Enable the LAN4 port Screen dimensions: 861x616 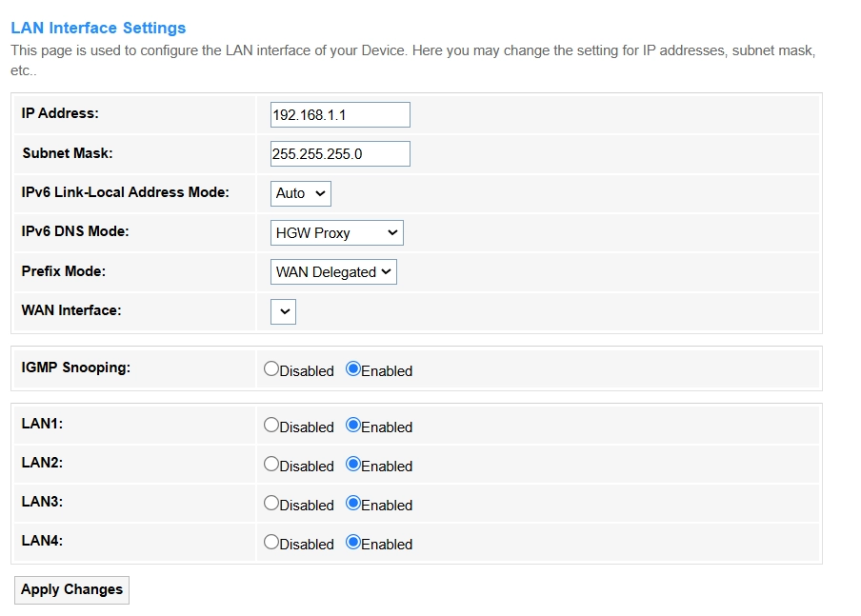[353, 543]
